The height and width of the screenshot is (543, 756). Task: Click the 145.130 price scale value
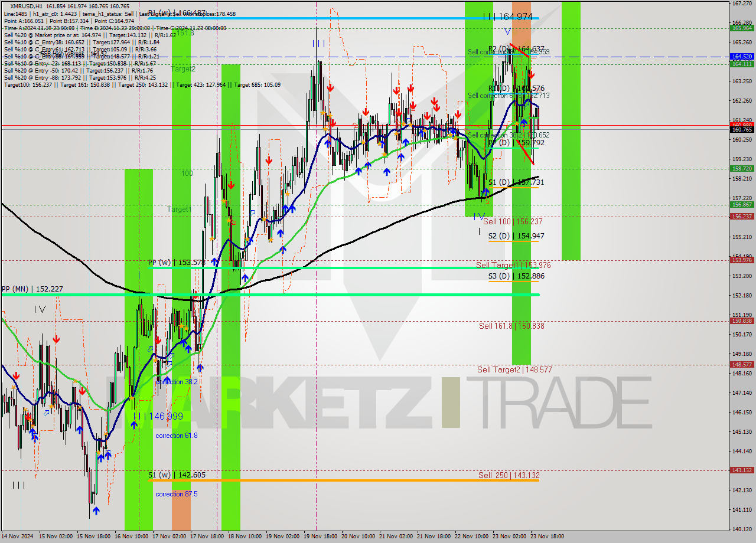click(742, 431)
